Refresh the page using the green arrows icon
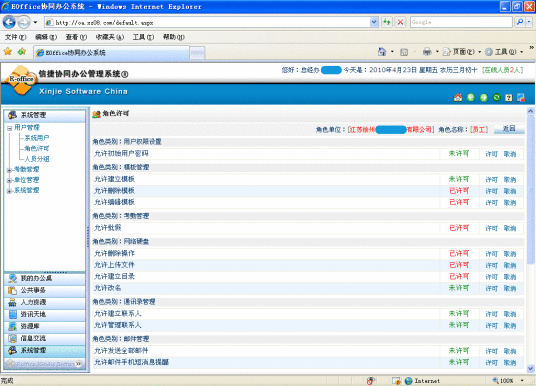Image resolution: width=536 pixels, height=386 pixels. point(387,22)
